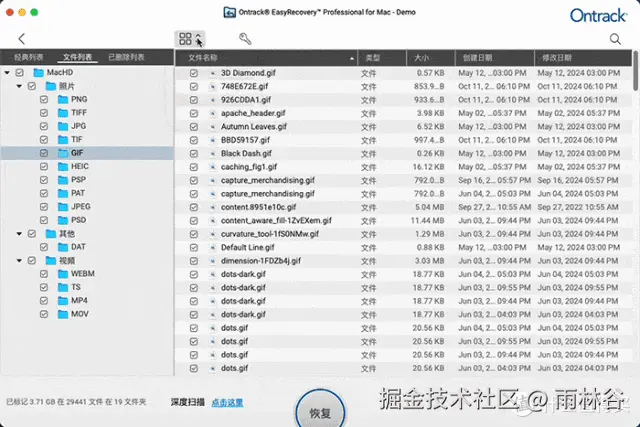Click file icon beside content.8951e10c.gif
The width and height of the screenshot is (640, 427).
[x=212, y=207]
